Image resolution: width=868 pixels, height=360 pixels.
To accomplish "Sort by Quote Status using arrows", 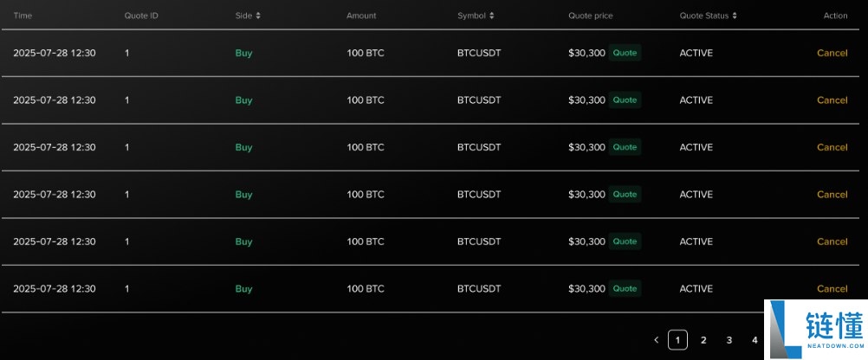I will click(x=735, y=16).
